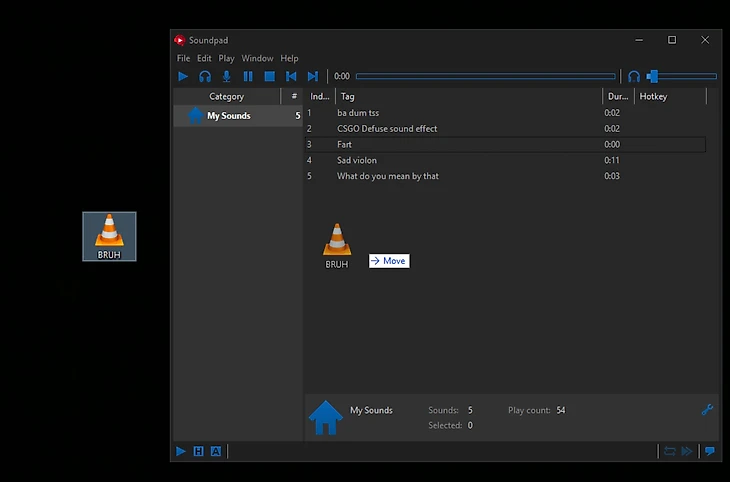Select the Sad violon sound row
Image resolution: width=730 pixels, height=482 pixels.
pos(357,160)
